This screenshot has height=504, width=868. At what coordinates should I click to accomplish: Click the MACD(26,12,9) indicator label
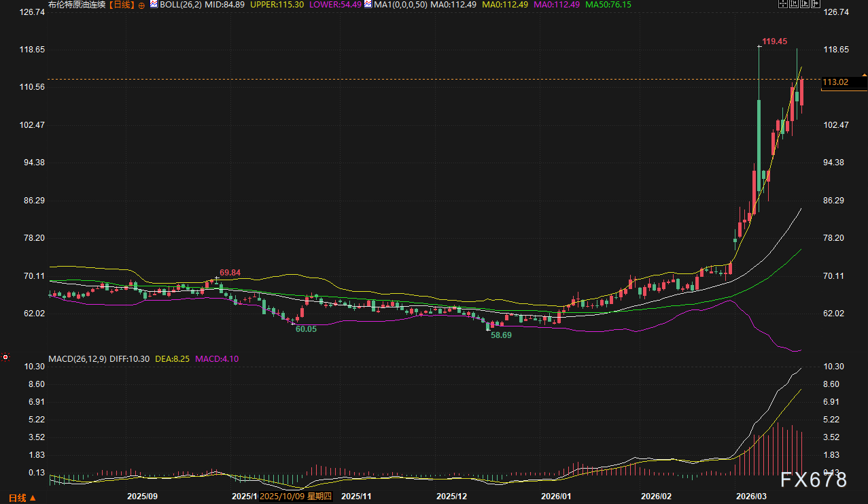coord(77,358)
